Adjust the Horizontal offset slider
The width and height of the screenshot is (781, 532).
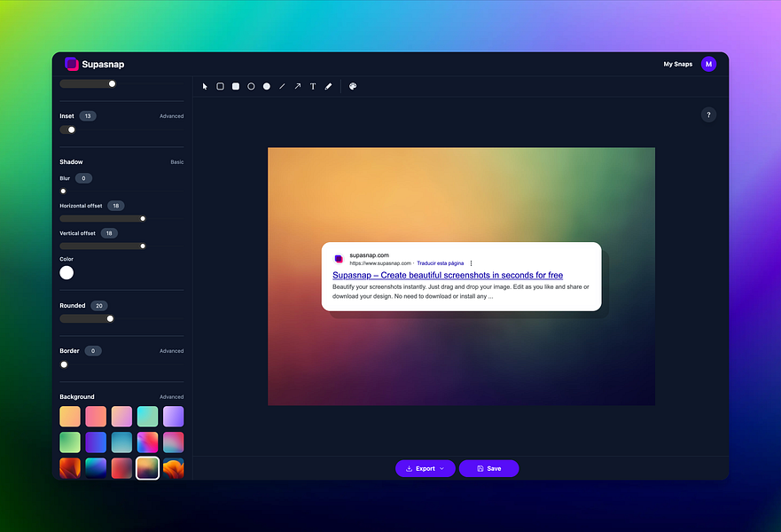pyautogui.click(x=121, y=219)
